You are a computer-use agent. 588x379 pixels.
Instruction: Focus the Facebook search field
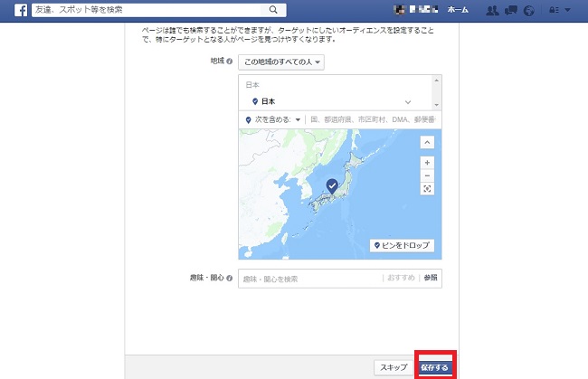[147, 10]
